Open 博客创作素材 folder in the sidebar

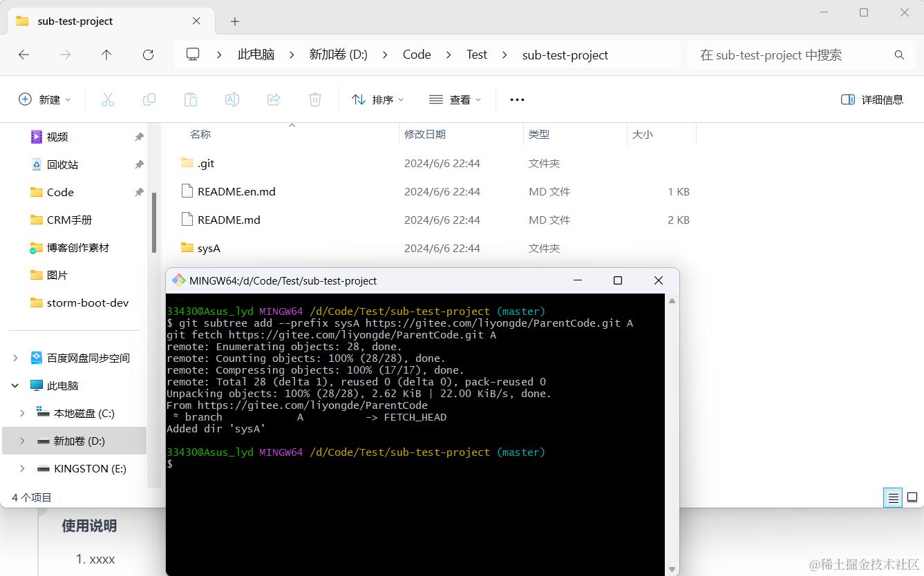coord(77,247)
